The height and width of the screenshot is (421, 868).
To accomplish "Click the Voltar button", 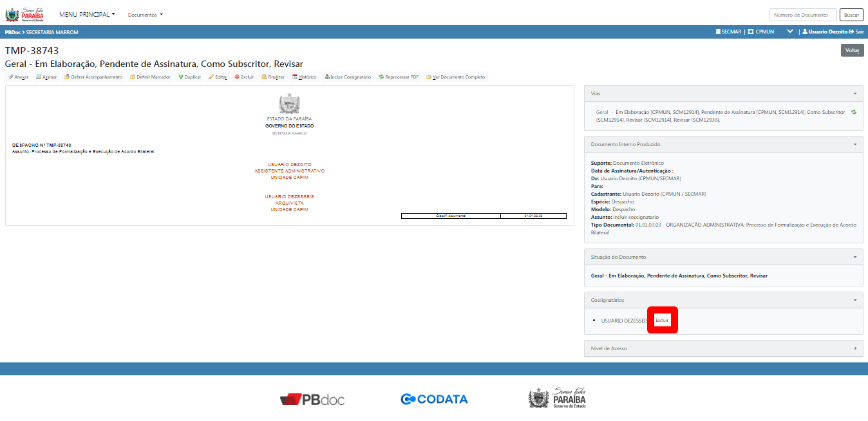I will point(852,50).
